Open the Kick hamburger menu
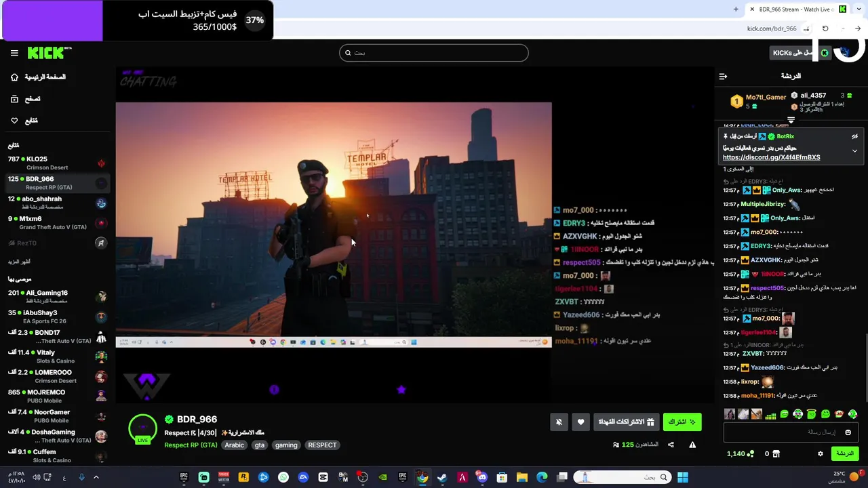This screenshot has width=868, height=488. [x=14, y=53]
